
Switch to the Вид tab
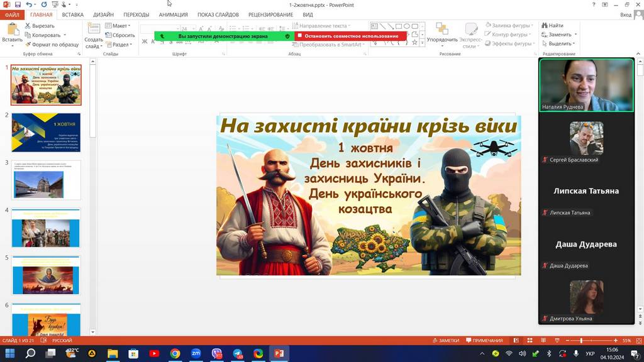click(x=308, y=15)
